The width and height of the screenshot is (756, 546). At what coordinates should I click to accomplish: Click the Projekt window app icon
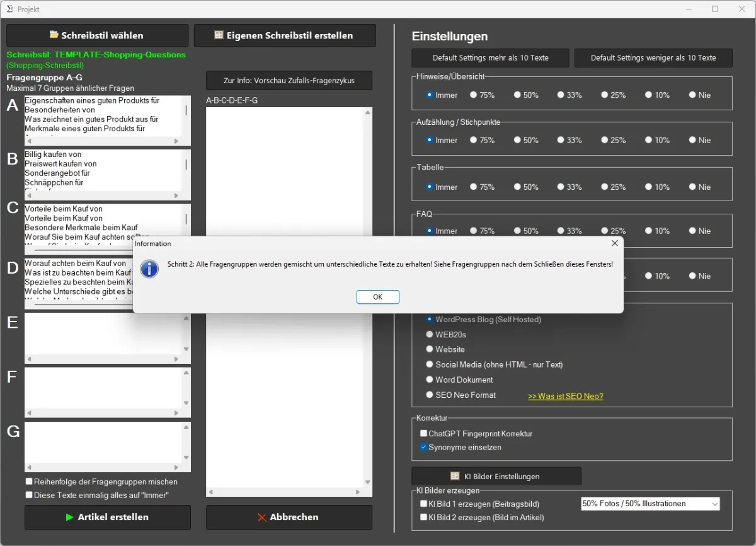pyautogui.click(x=10, y=9)
